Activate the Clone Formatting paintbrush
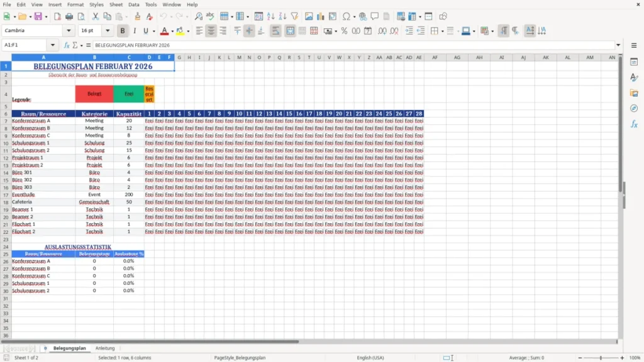 click(138, 16)
